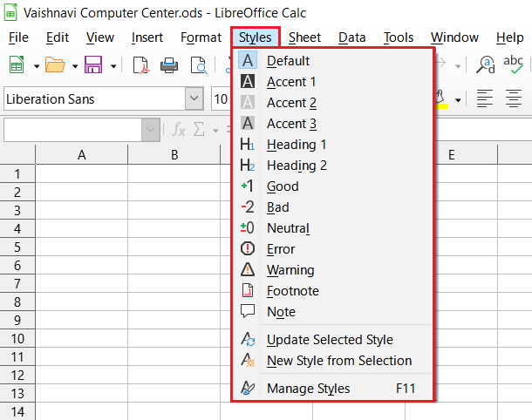The image size is (532, 420).
Task: Select row 7 header
Action: (x=17, y=283)
